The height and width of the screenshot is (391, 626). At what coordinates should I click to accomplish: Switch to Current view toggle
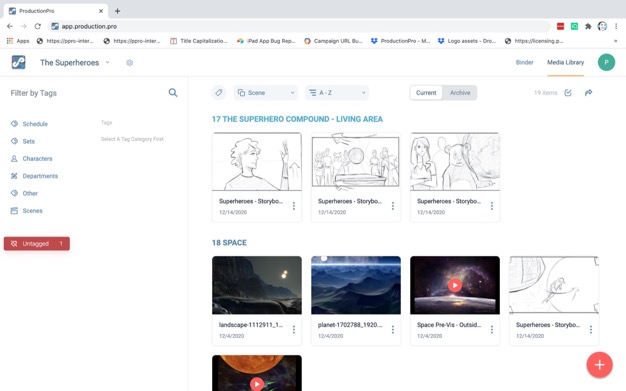426,93
